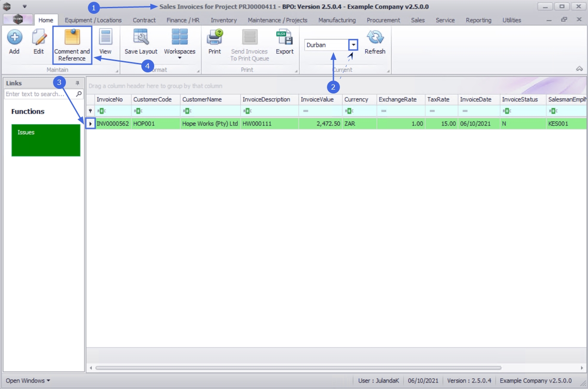Click the horizontal scrollbar thumb

tap(298, 368)
